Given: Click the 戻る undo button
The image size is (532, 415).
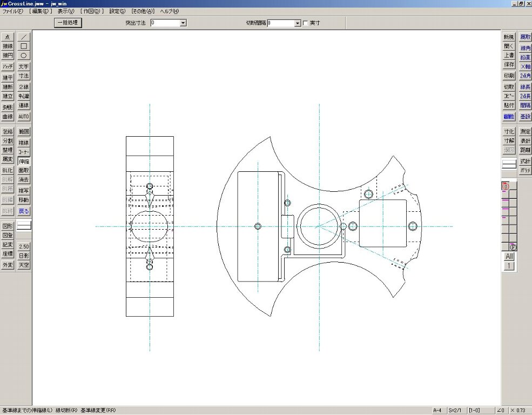Looking at the screenshot, I should [x=24, y=211].
